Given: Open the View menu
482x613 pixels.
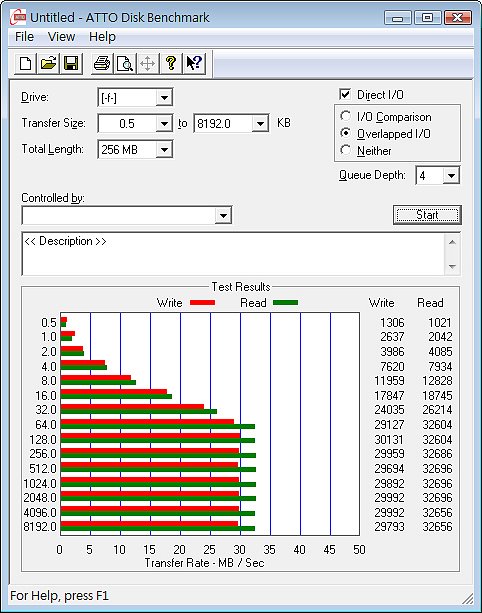Looking at the screenshot, I should 61,37.
